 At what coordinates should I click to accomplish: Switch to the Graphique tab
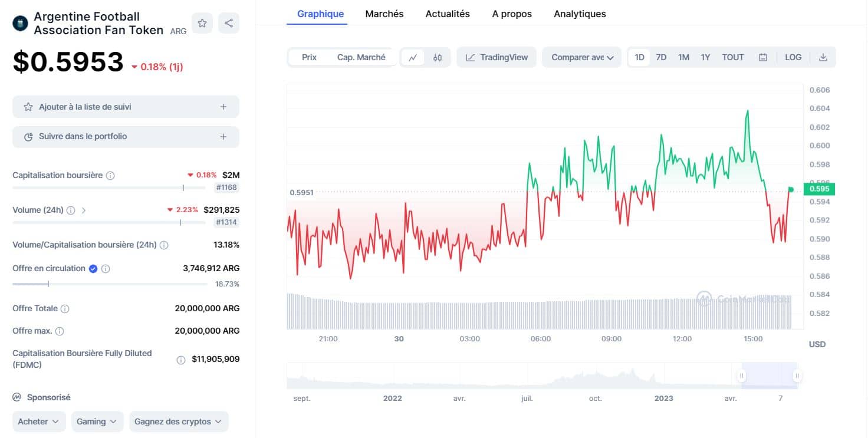(x=321, y=14)
